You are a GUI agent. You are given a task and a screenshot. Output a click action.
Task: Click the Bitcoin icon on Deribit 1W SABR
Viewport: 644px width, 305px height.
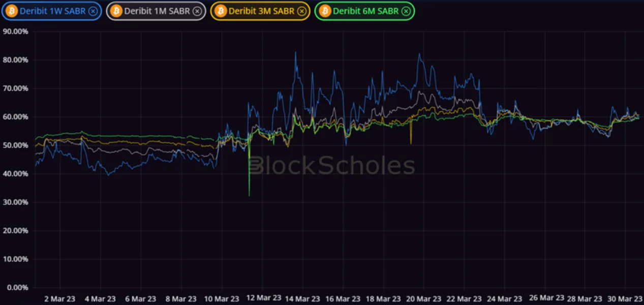pyautogui.click(x=12, y=11)
